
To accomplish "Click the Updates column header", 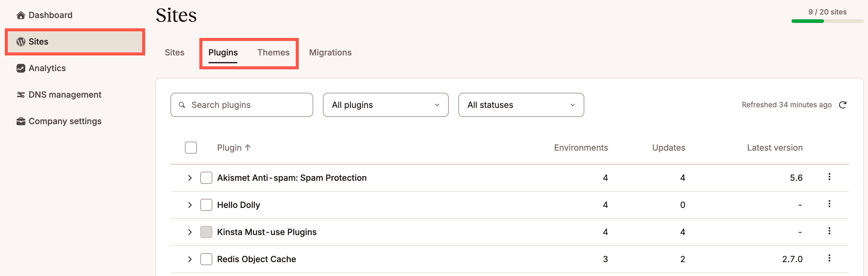I will (668, 147).
